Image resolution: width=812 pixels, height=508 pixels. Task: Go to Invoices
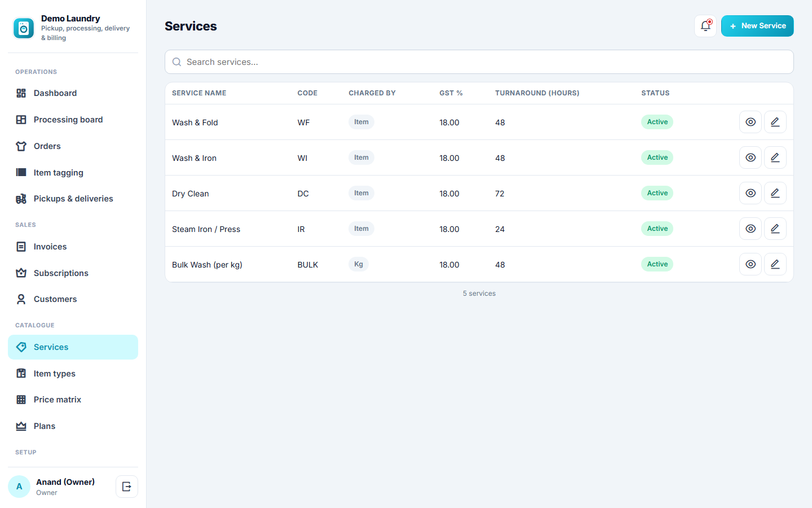point(73,247)
